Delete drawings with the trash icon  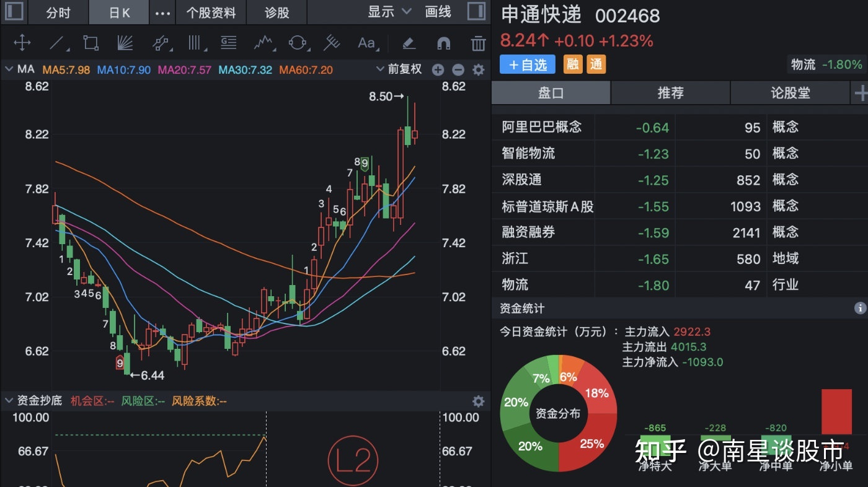478,43
